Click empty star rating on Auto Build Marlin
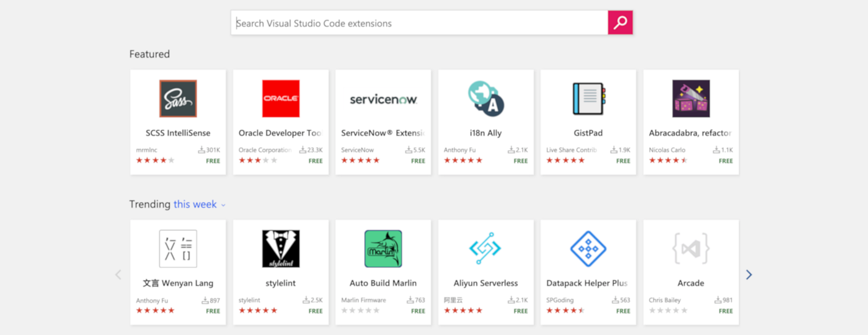868x335 pixels. tap(360, 310)
